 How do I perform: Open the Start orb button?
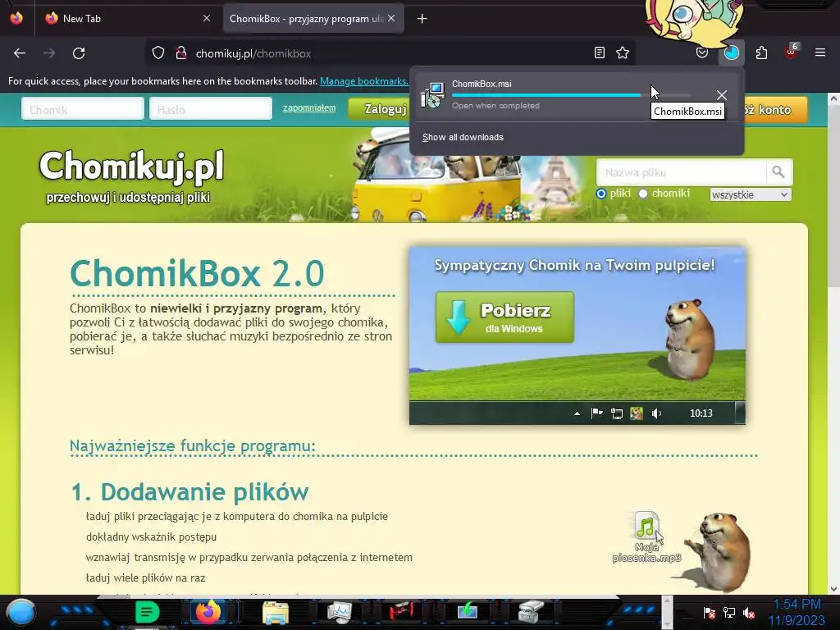click(21, 612)
